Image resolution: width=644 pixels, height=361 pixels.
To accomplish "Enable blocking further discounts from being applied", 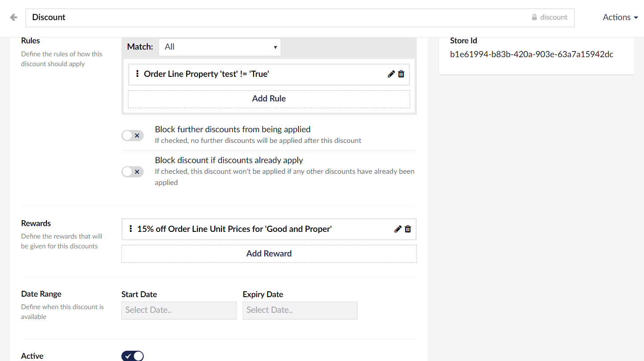I will click(x=132, y=135).
